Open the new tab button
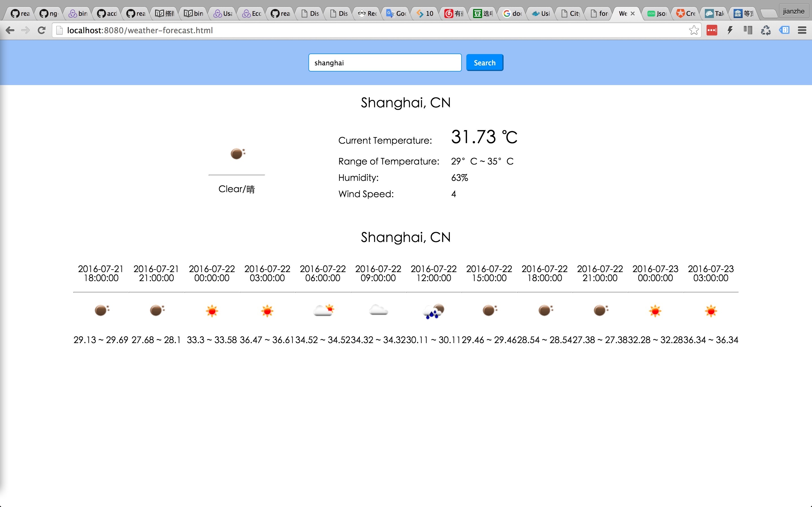 coord(768,14)
